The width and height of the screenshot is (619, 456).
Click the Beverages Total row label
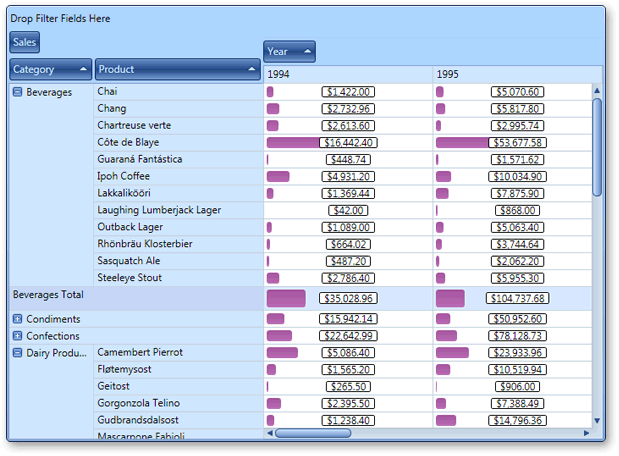tap(48, 295)
